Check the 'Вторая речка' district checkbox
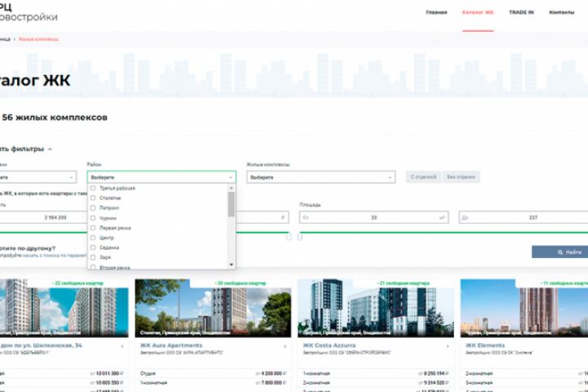Screen dimensions: 588x392 (93, 267)
